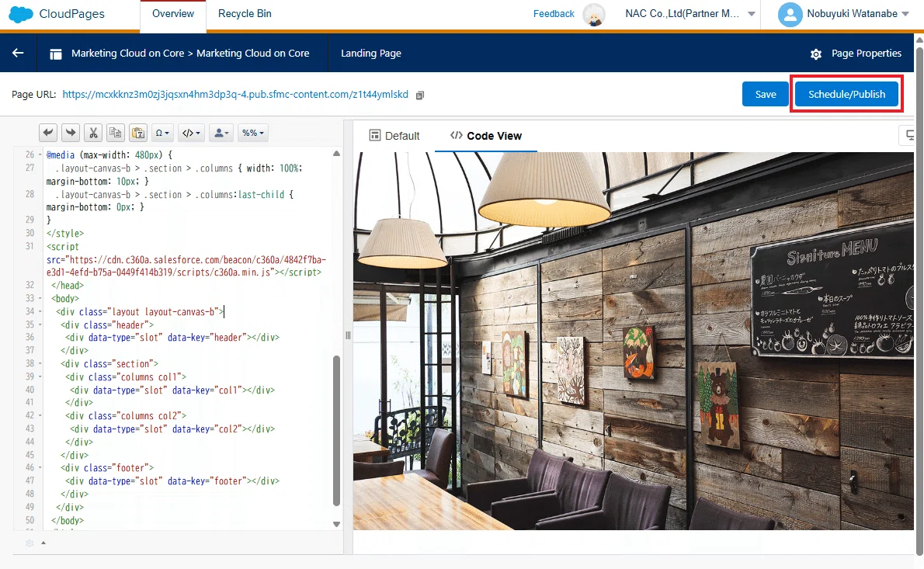Screen dimensions: 924x569
Task: Click the Salesforce cloud logo
Action: pos(21,14)
